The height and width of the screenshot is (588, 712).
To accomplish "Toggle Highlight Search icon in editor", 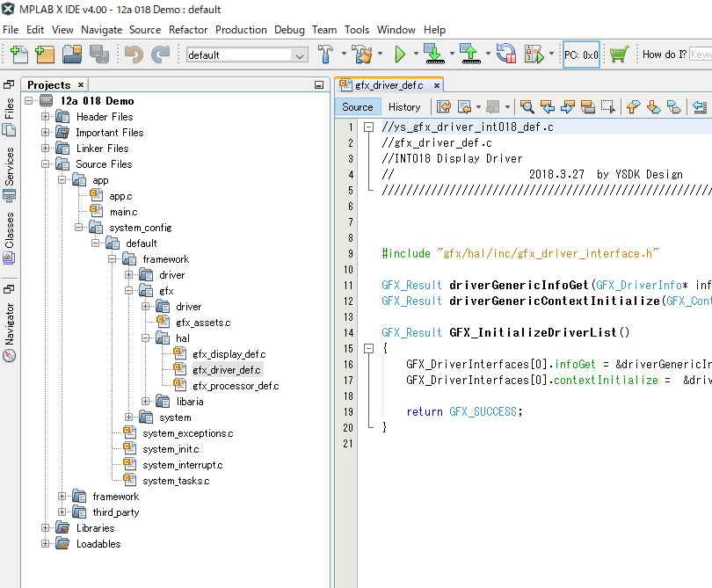I will 587,107.
